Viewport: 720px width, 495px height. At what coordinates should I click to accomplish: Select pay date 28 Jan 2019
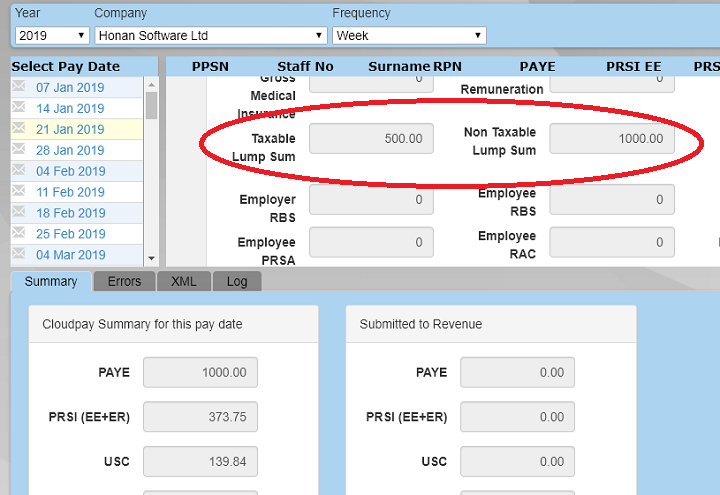click(x=70, y=150)
